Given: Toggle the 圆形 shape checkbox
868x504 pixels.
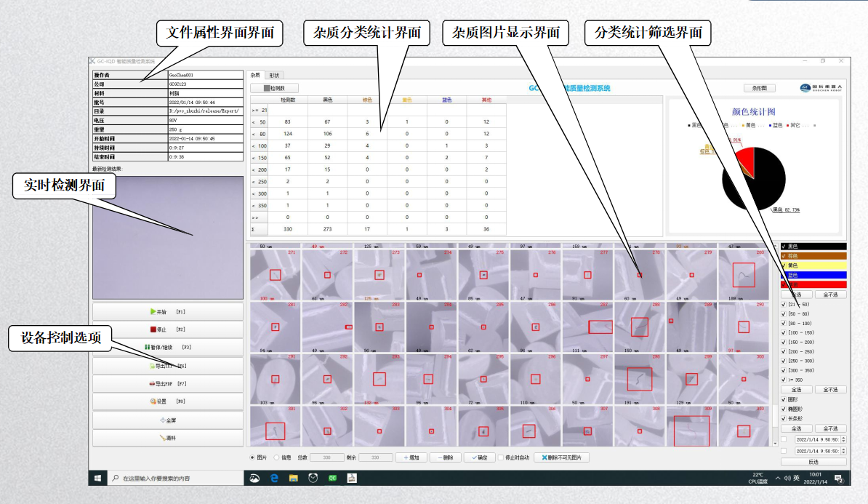Looking at the screenshot, I should point(783,399).
